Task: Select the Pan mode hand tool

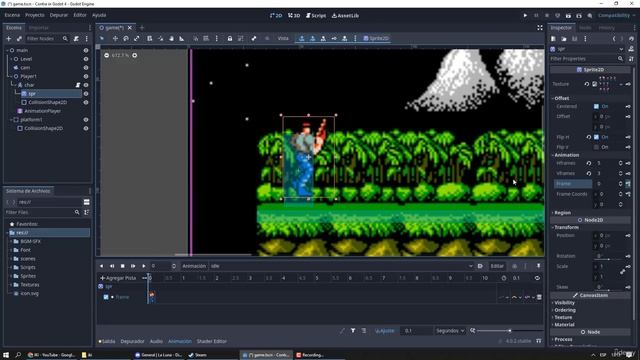Action: pyautogui.click(x=171, y=38)
